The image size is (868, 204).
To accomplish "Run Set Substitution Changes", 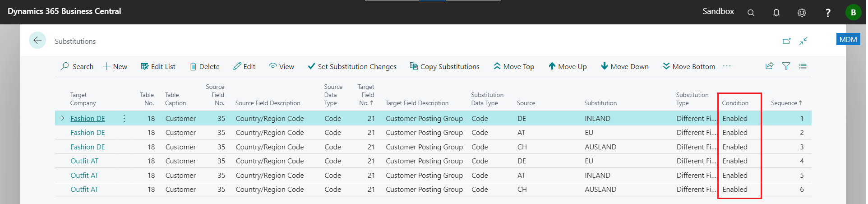I will (x=352, y=66).
